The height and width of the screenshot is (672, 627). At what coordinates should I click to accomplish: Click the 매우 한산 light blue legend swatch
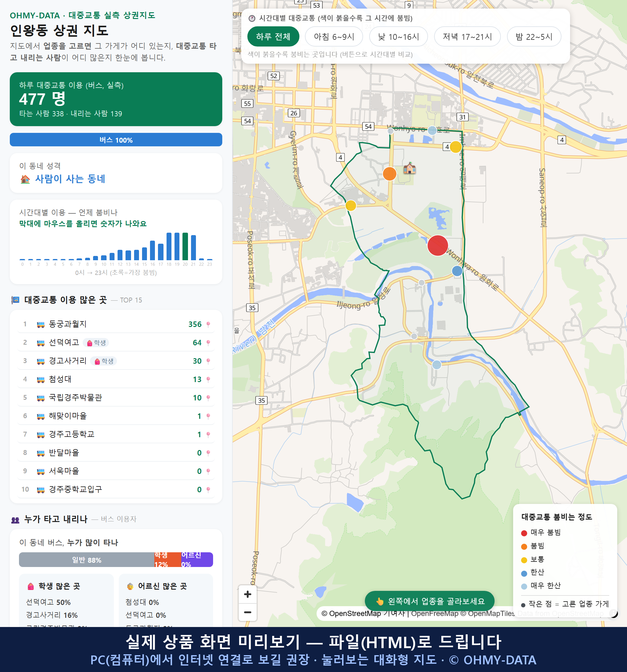coord(524,587)
